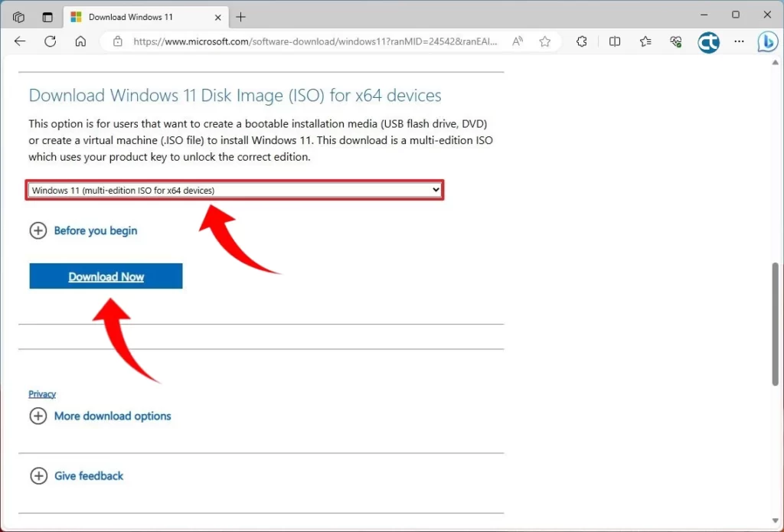Viewport: 784px width, 532px height.
Task: Click the microsoft.com address bar URL
Action: [x=315, y=41]
